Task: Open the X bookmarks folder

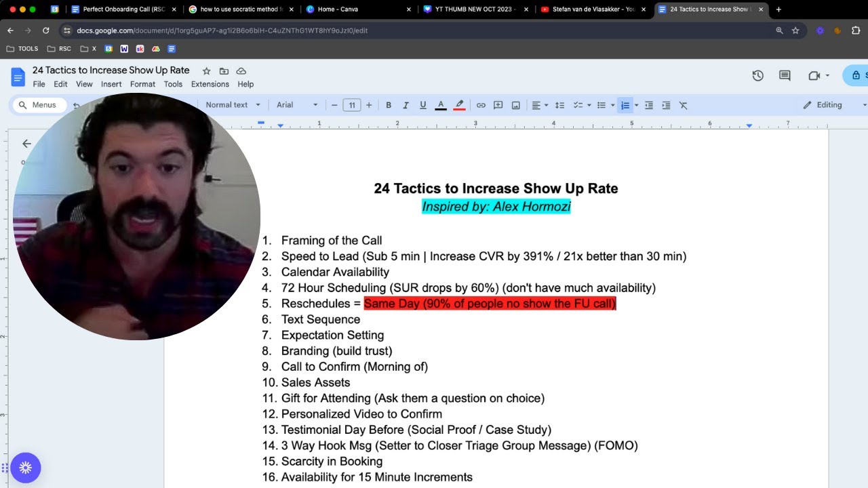Action: [x=88, y=49]
